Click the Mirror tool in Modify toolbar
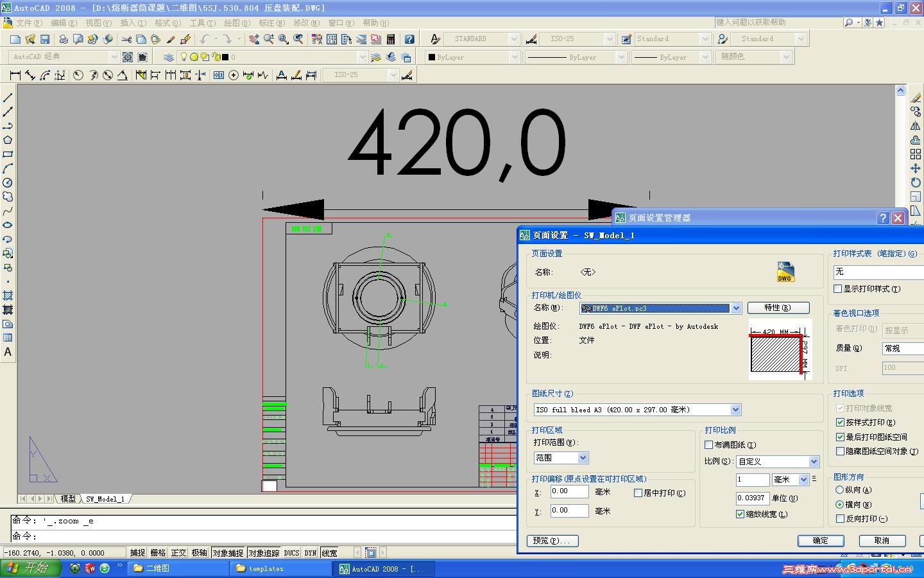Viewport: 924px width, 578px height. (x=916, y=126)
